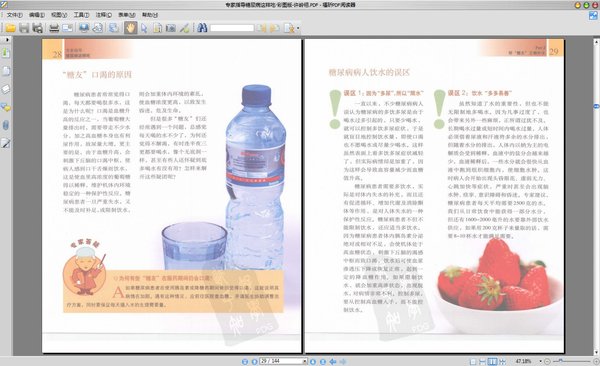Click the Print icon

(x=54, y=28)
